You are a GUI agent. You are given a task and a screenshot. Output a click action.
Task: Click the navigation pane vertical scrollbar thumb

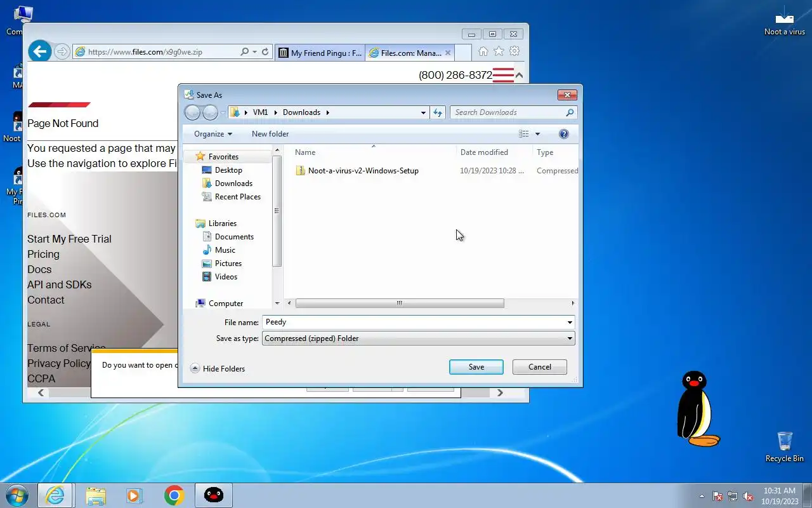coord(277,211)
